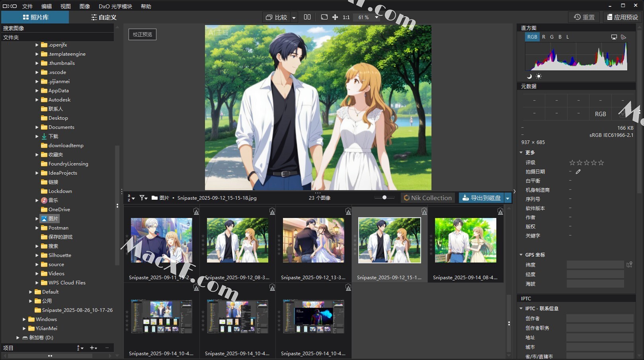The width and height of the screenshot is (644, 360).
Task: Select the pan/move hand tool icon
Action: (335, 17)
